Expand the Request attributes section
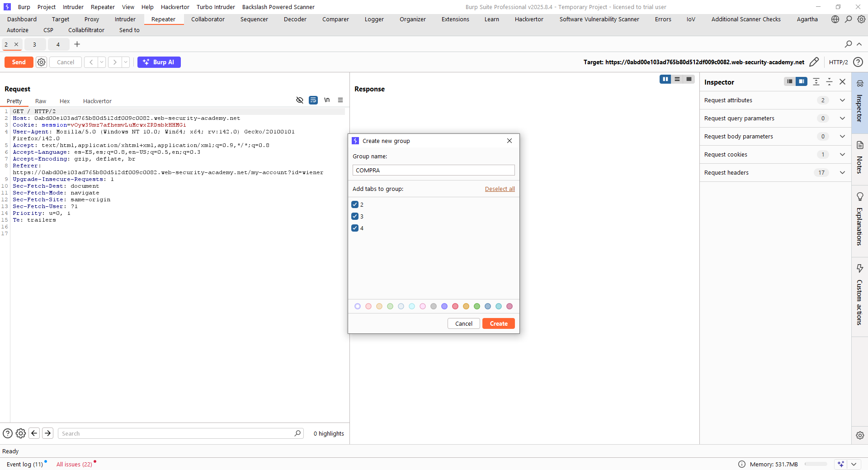The height and width of the screenshot is (470, 868). point(842,100)
